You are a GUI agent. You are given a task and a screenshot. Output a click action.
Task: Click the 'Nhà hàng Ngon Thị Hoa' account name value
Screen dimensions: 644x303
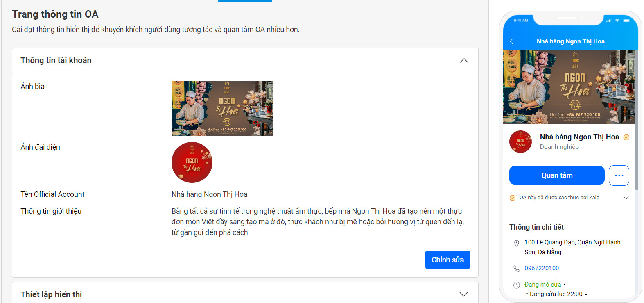(209, 194)
